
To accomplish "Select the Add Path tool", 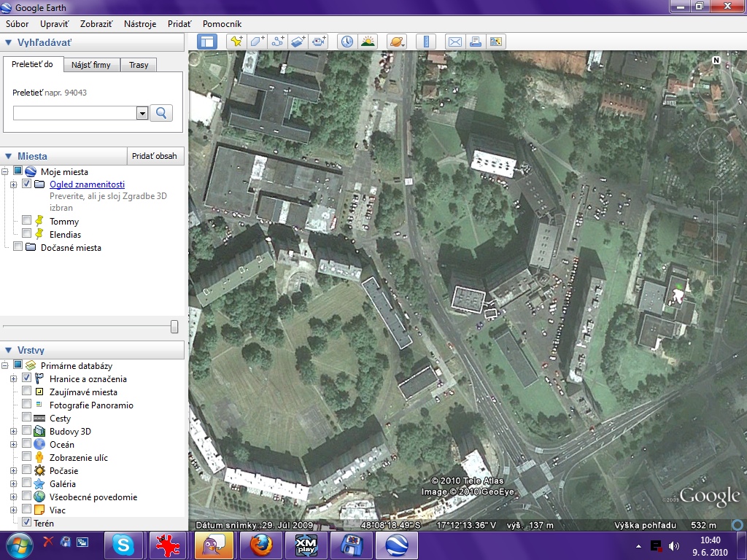I will pos(277,42).
